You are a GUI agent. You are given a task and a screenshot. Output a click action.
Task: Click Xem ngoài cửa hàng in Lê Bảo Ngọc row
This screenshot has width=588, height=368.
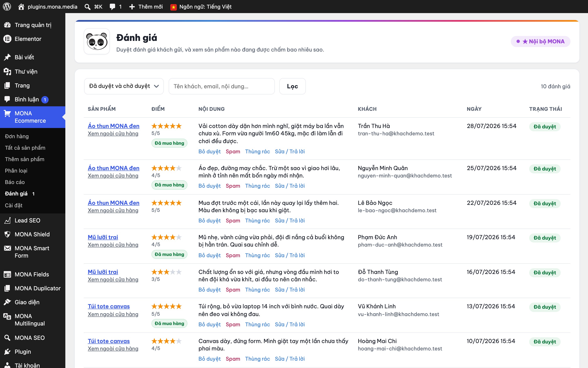(113, 210)
